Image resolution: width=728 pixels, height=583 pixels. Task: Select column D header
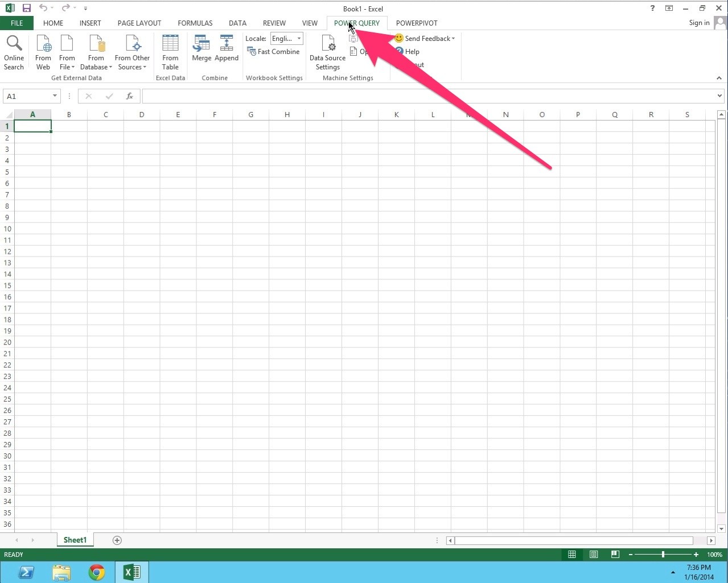coord(142,115)
